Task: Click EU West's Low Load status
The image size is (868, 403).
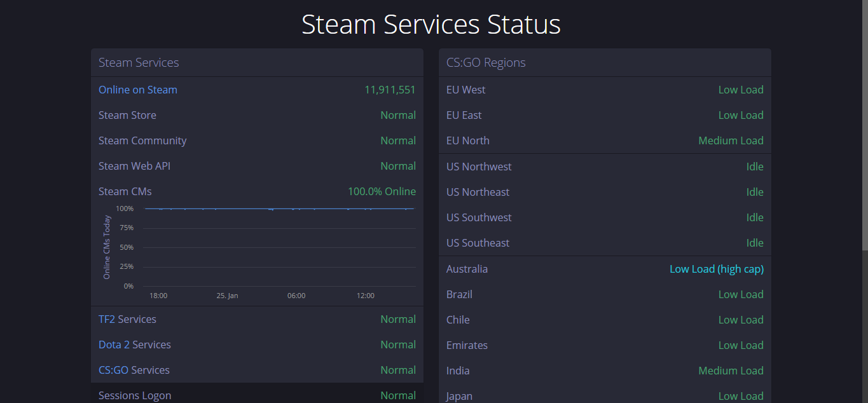Action: (741, 90)
